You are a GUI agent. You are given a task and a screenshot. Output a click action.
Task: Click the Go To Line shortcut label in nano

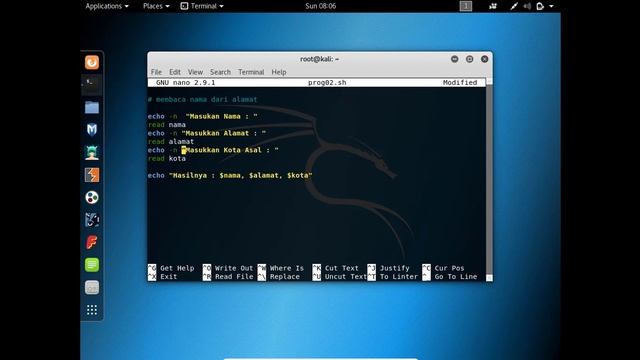tap(456, 277)
